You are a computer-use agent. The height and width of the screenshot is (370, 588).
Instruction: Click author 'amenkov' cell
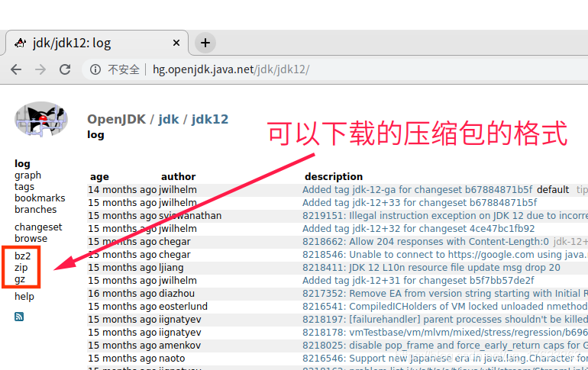(179, 346)
